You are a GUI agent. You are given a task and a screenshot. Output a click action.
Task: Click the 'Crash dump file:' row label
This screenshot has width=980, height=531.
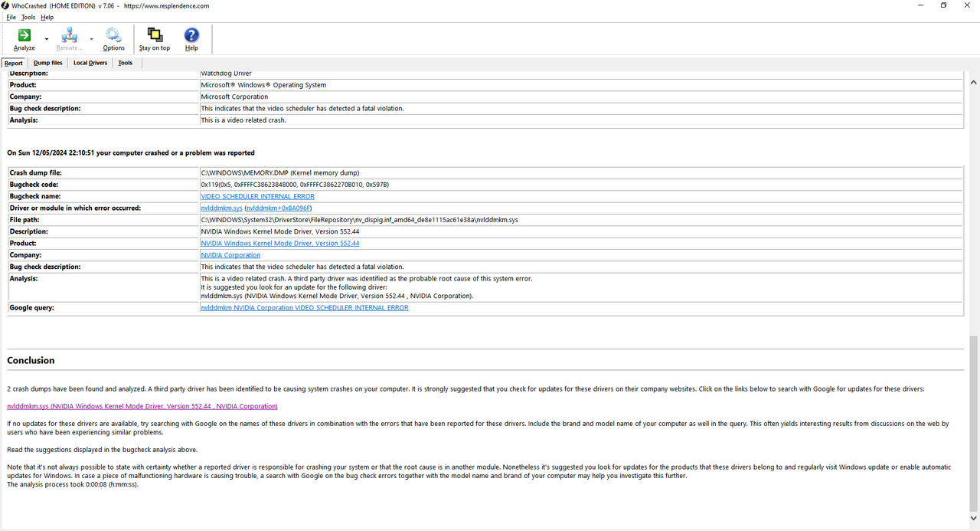click(35, 173)
